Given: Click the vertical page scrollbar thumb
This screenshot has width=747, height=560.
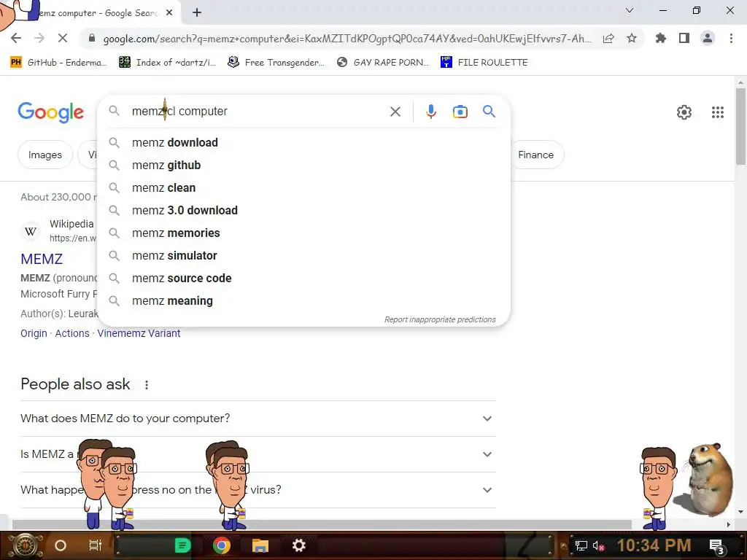Looking at the screenshot, I should (740, 127).
